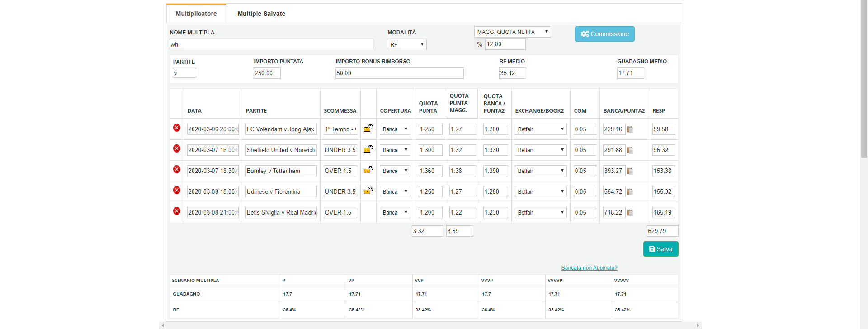
Task: Open Betfair exchange dropdown for Burnley row
Action: (541, 171)
